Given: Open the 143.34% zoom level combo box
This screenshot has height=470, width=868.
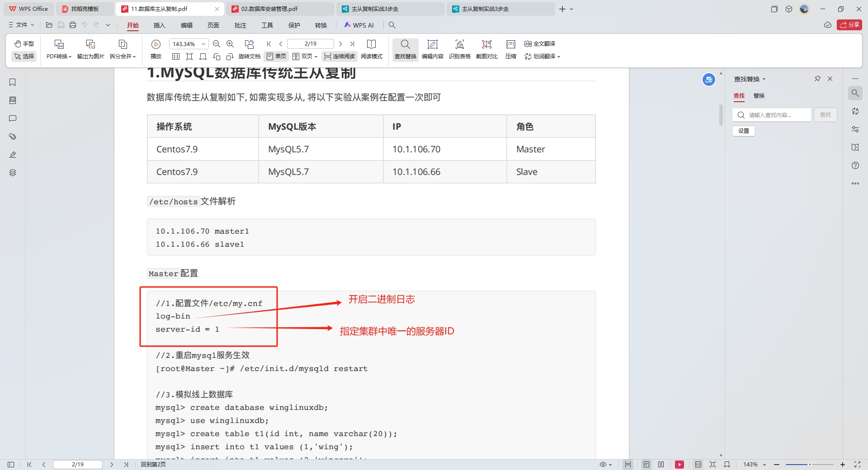Looking at the screenshot, I should click(189, 44).
